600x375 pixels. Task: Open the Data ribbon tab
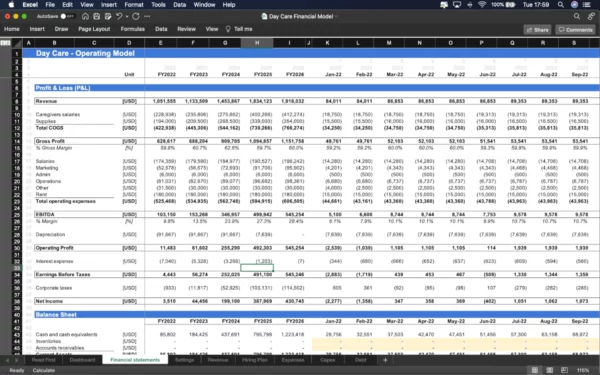click(161, 29)
